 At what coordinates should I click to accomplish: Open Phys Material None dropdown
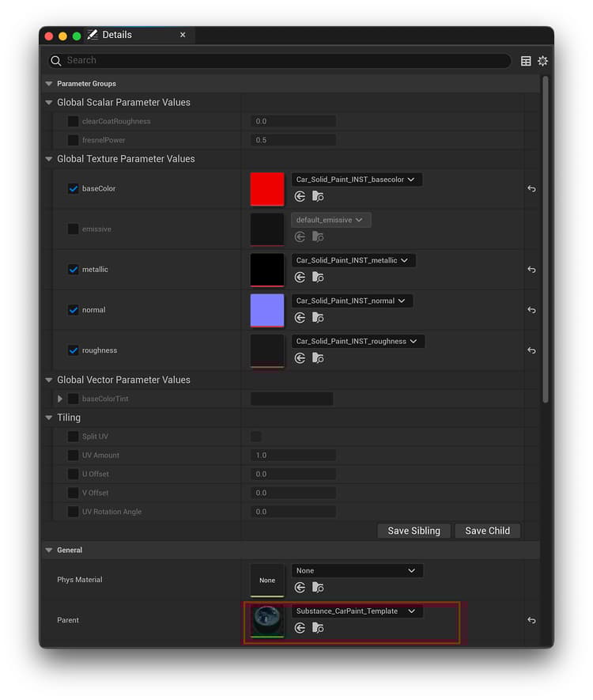pyautogui.click(x=357, y=570)
